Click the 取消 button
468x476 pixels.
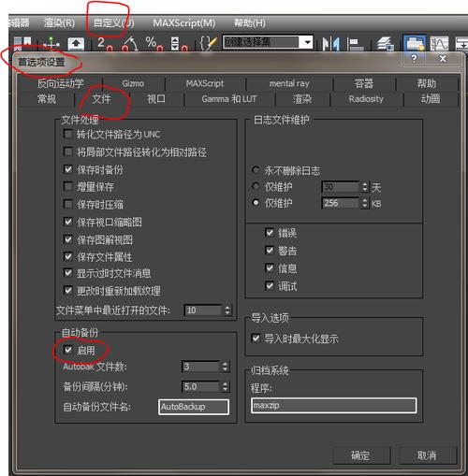coord(427,455)
